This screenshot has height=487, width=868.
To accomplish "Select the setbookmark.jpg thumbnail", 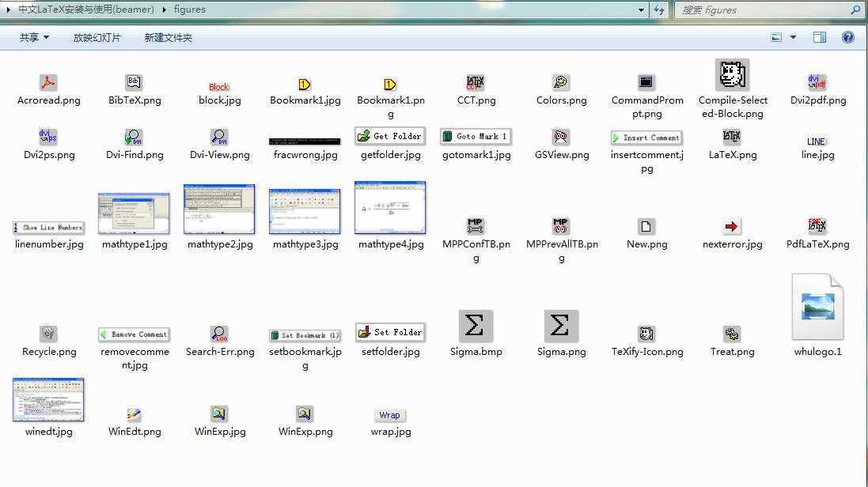I will coord(305,335).
